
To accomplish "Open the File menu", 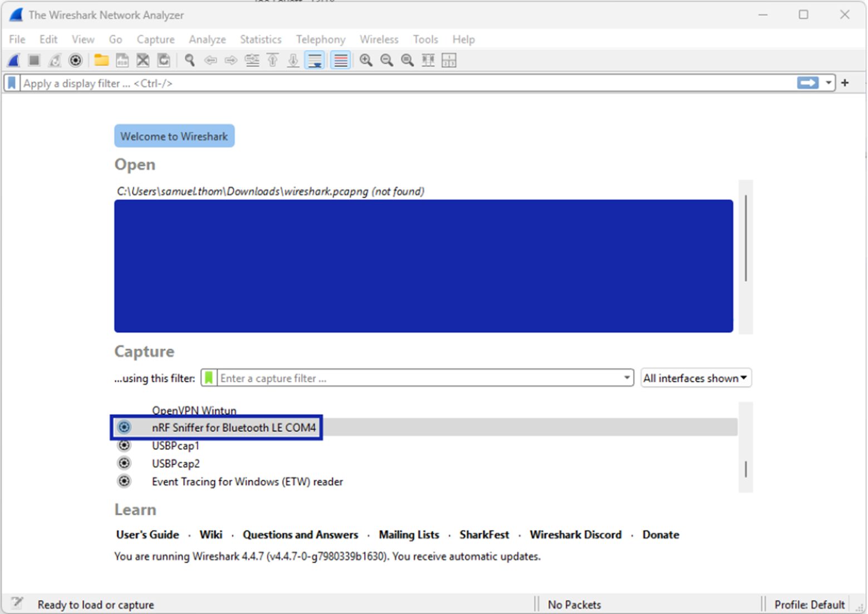I will (17, 39).
